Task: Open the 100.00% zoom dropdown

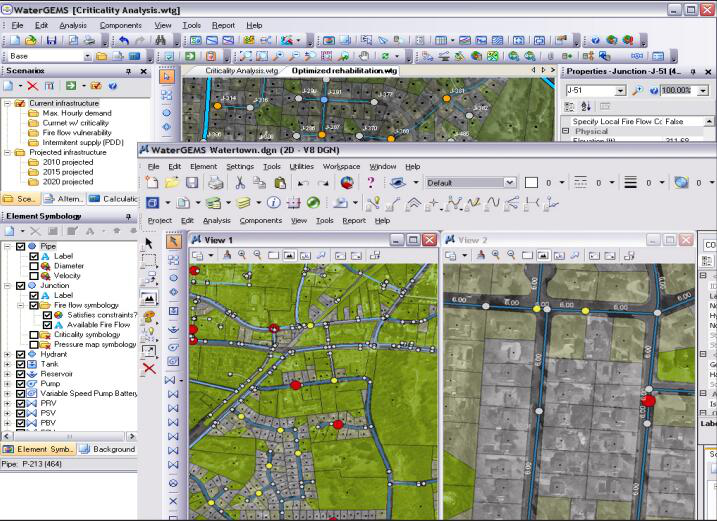Action: click(703, 91)
